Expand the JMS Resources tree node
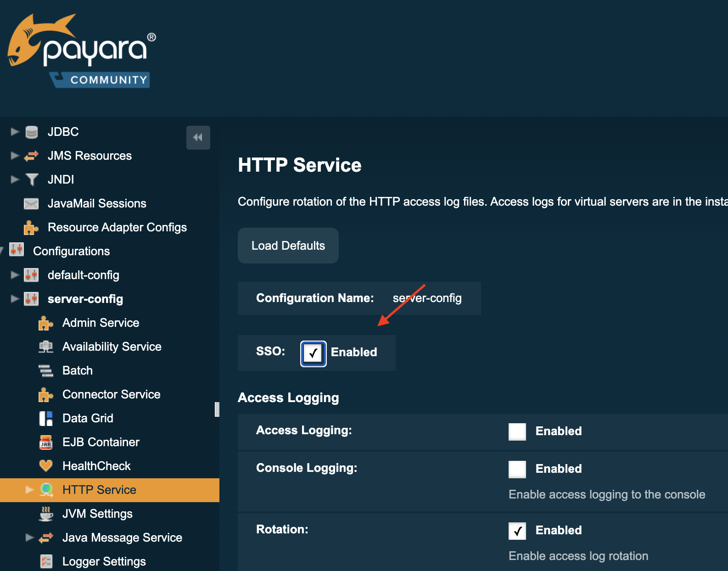Viewport: 728px width, 571px height. pyautogui.click(x=15, y=156)
